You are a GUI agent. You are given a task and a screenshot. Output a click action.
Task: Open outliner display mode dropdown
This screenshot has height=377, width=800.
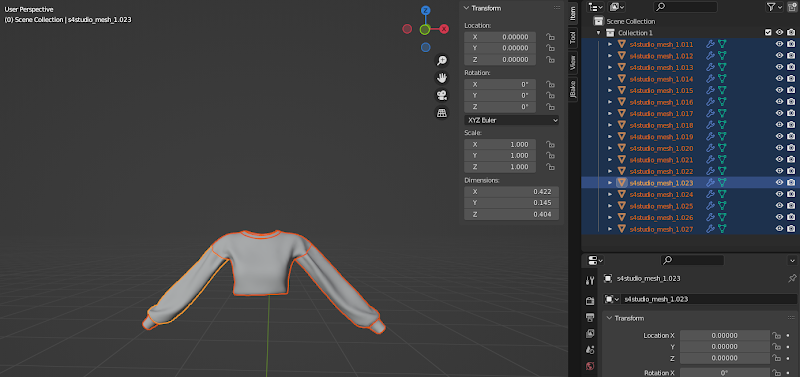595,7
